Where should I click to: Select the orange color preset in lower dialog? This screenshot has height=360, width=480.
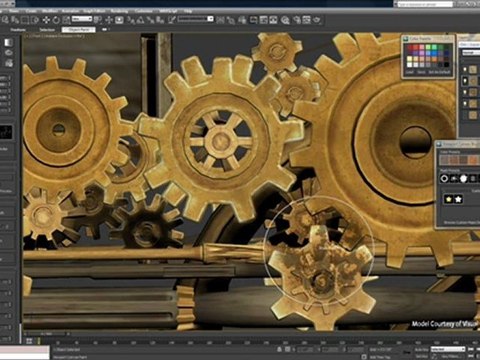point(472,160)
